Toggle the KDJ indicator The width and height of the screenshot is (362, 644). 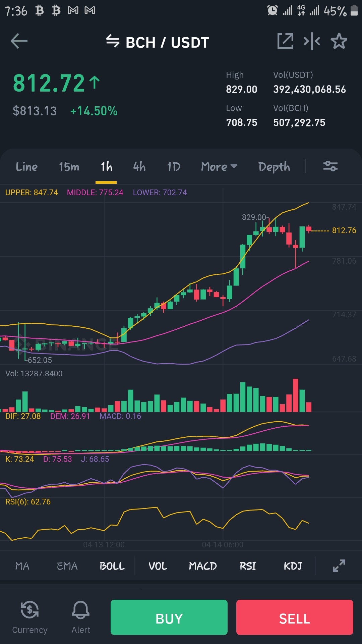tap(293, 566)
